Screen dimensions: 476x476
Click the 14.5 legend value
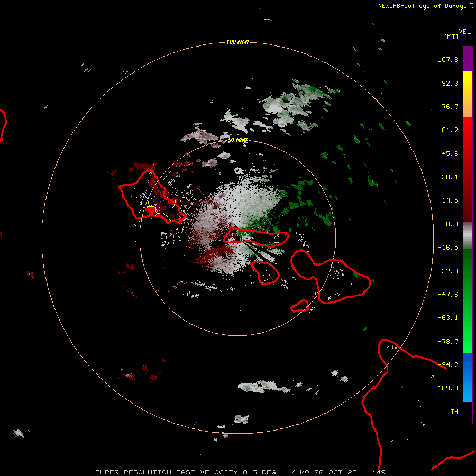(x=450, y=200)
